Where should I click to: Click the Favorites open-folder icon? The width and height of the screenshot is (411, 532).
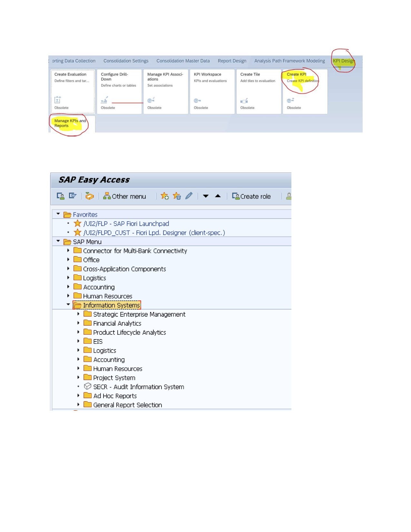point(67,214)
